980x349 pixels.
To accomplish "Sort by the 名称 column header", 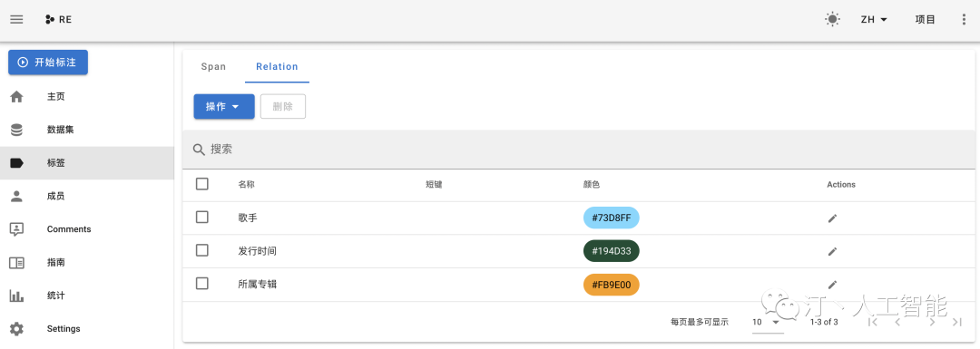I will [246, 184].
